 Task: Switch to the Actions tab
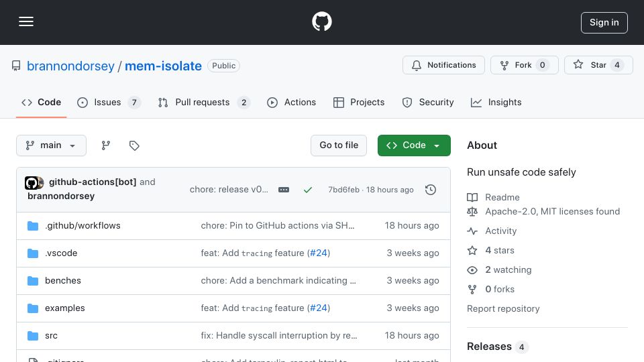click(x=291, y=102)
